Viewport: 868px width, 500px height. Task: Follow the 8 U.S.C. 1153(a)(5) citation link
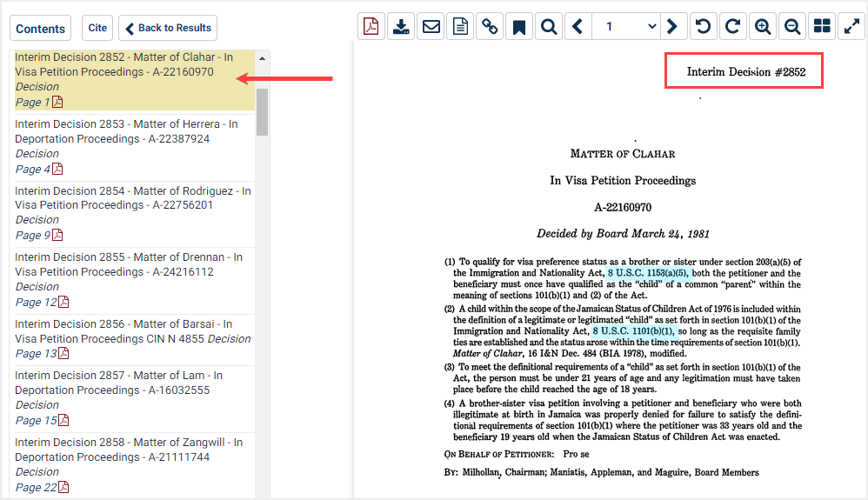point(648,273)
